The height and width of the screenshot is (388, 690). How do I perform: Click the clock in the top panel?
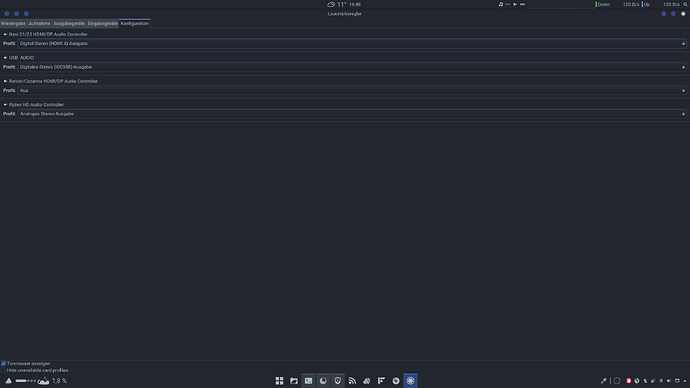355,4
